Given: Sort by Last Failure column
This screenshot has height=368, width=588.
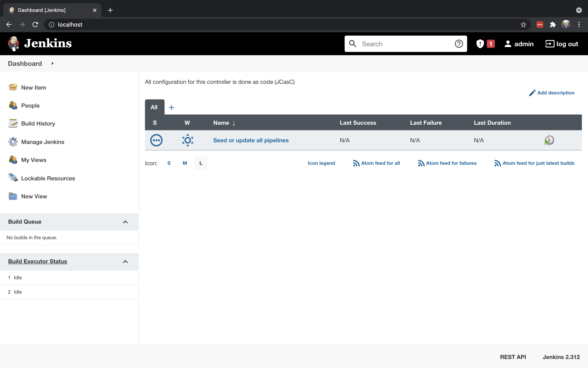Looking at the screenshot, I should [426, 123].
